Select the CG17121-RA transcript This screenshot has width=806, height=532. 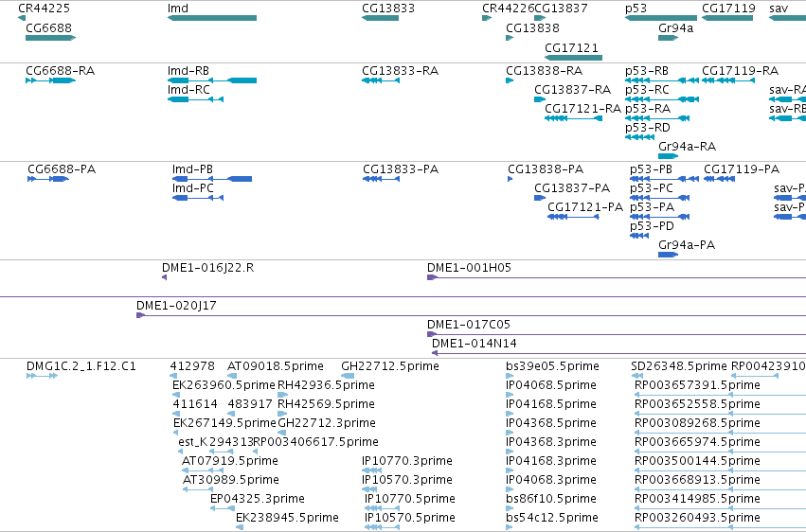pos(574,118)
